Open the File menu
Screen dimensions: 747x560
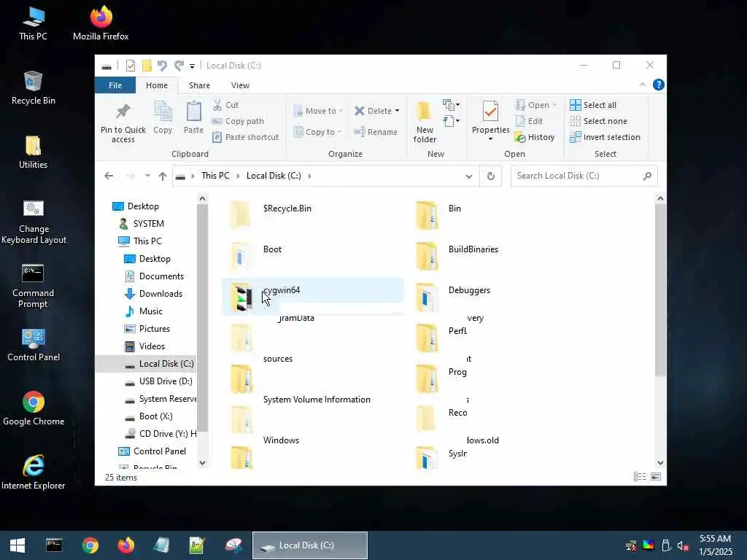tap(115, 85)
